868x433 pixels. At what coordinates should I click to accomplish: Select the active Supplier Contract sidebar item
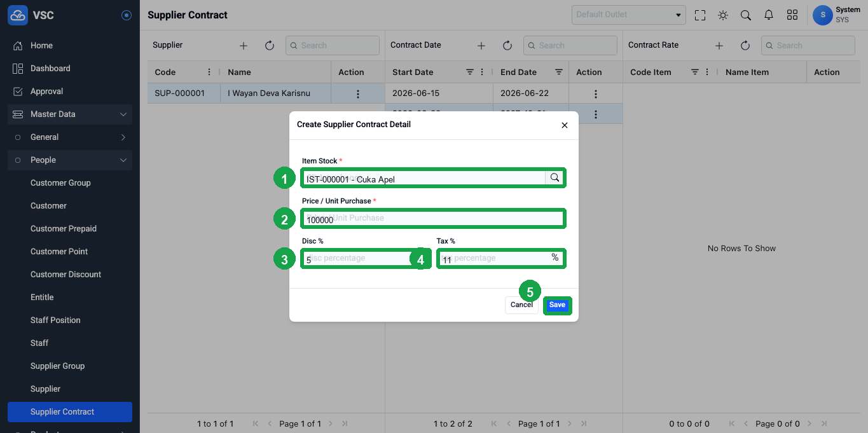[x=70, y=412]
